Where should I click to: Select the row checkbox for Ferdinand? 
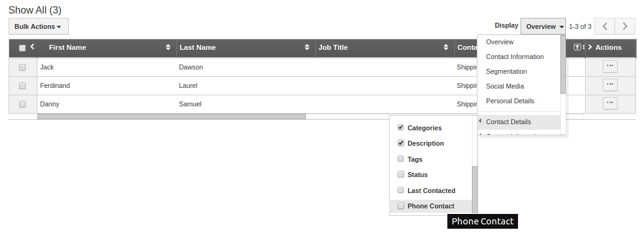tap(23, 85)
